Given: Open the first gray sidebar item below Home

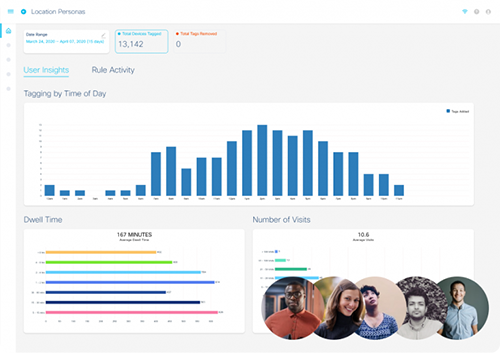Looking at the screenshot, I should [x=9, y=45].
